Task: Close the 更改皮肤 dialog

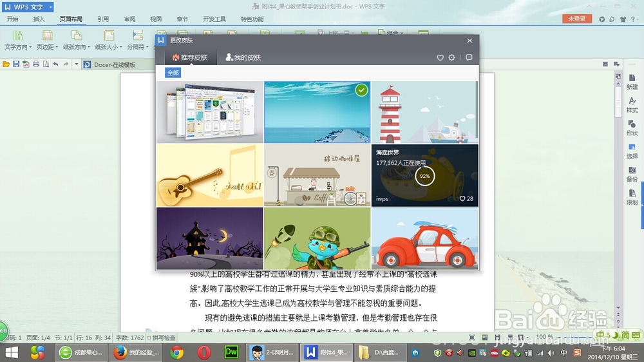Action: [469, 41]
